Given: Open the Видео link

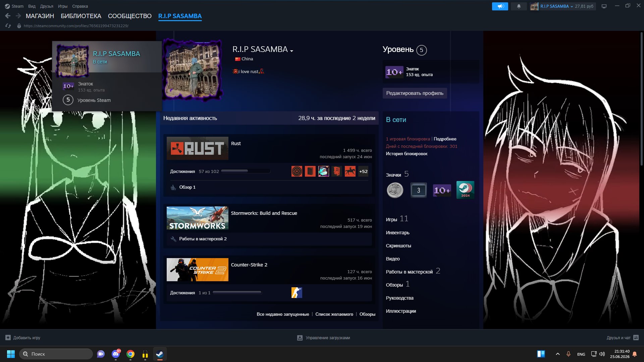Looking at the screenshot, I should tap(392, 259).
